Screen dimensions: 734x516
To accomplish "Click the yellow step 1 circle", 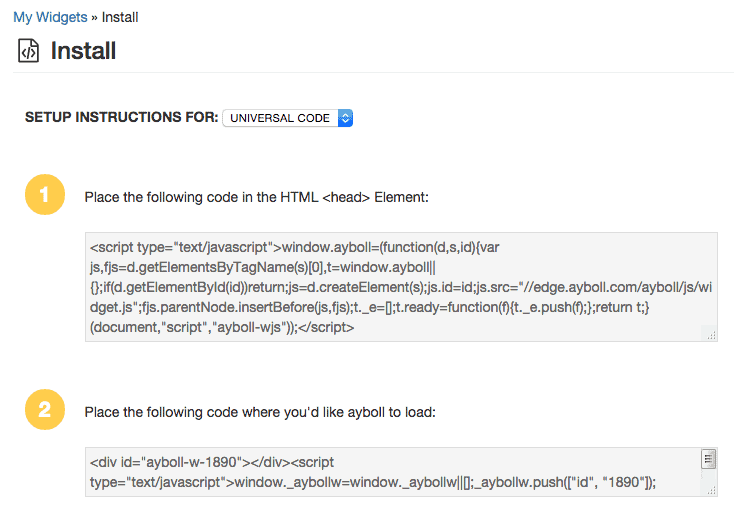I will 45,194.
